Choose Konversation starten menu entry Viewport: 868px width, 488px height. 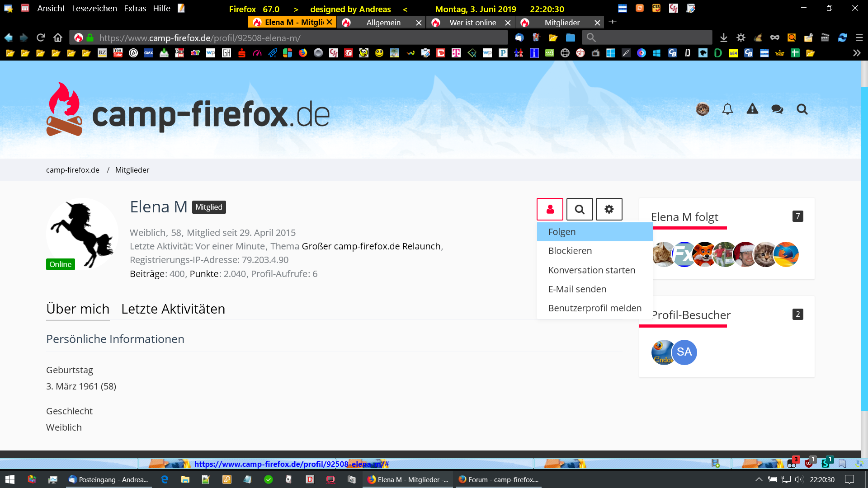pos(591,270)
